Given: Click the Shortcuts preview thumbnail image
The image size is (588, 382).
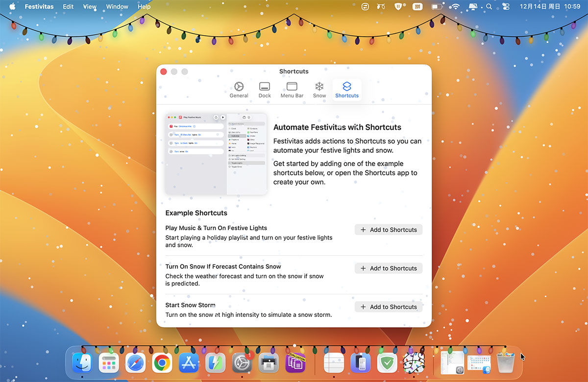Looking at the screenshot, I should pos(216,154).
